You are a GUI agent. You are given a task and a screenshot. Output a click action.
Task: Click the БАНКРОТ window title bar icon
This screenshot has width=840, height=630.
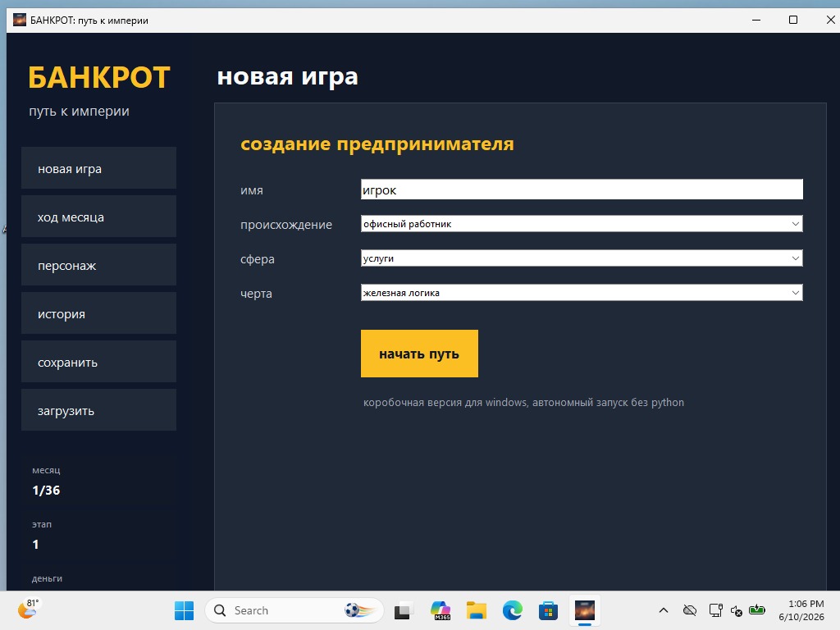[20, 21]
